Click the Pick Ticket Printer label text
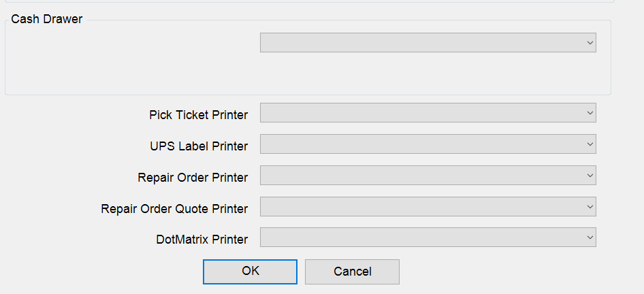 click(198, 115)
